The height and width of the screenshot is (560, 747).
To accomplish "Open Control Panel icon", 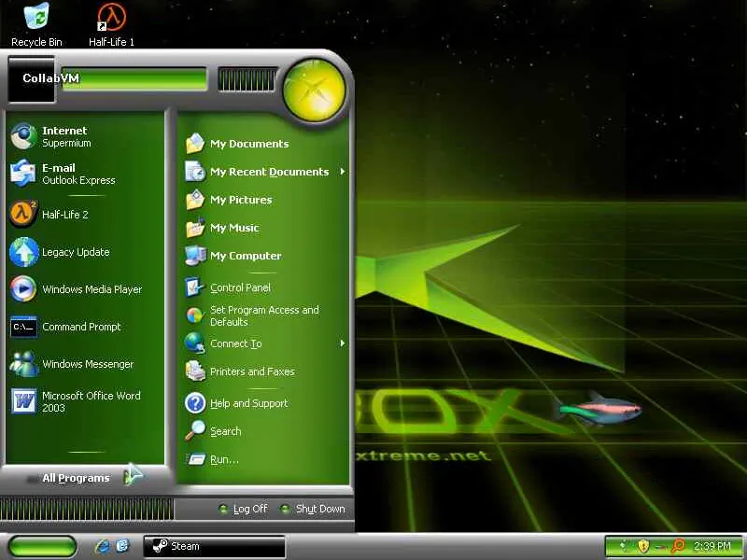I will tap(195, 287).
